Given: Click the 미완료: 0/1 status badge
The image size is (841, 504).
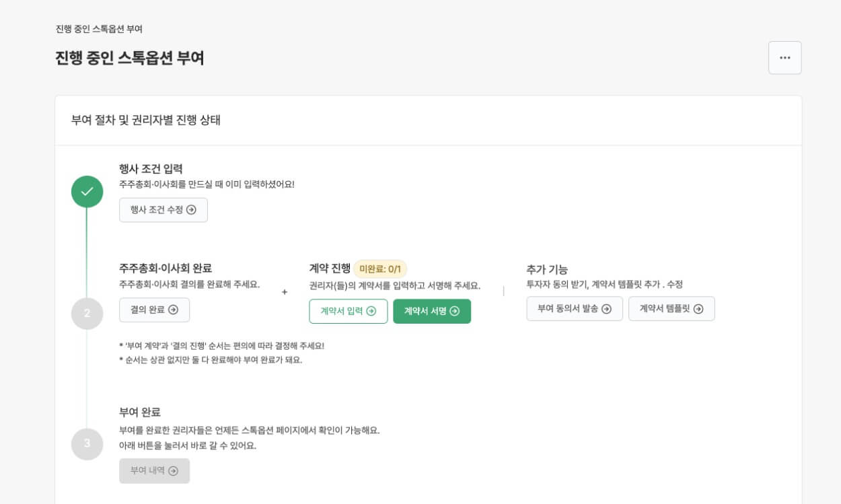Looking at the screenshot, I should (380, 269).
